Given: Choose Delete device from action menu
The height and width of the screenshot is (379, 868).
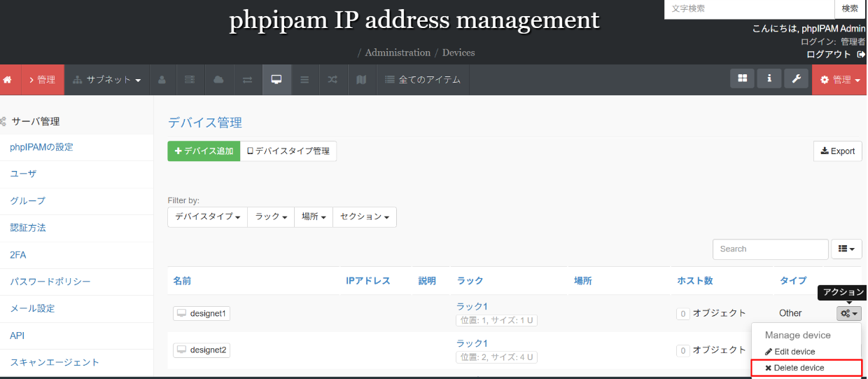Looking at the screenshot, I should 807,368.
